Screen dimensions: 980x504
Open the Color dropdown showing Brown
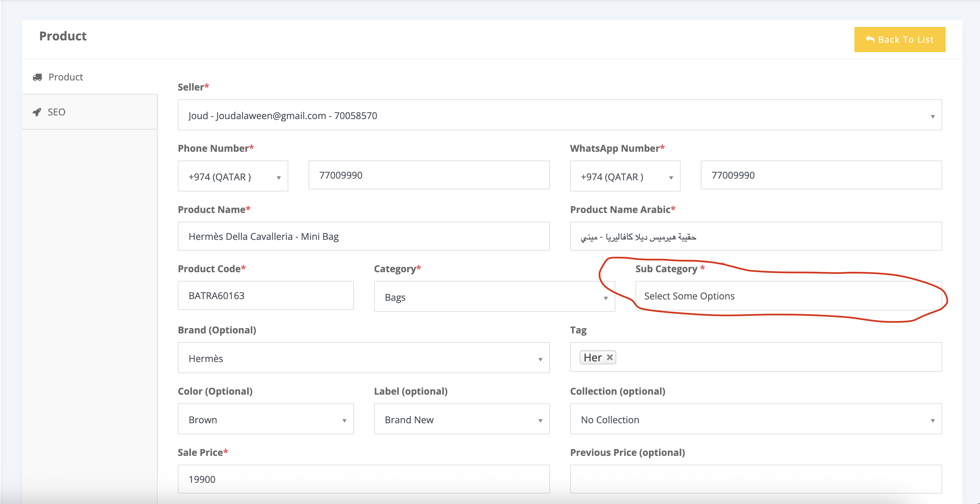pos(266,419)
